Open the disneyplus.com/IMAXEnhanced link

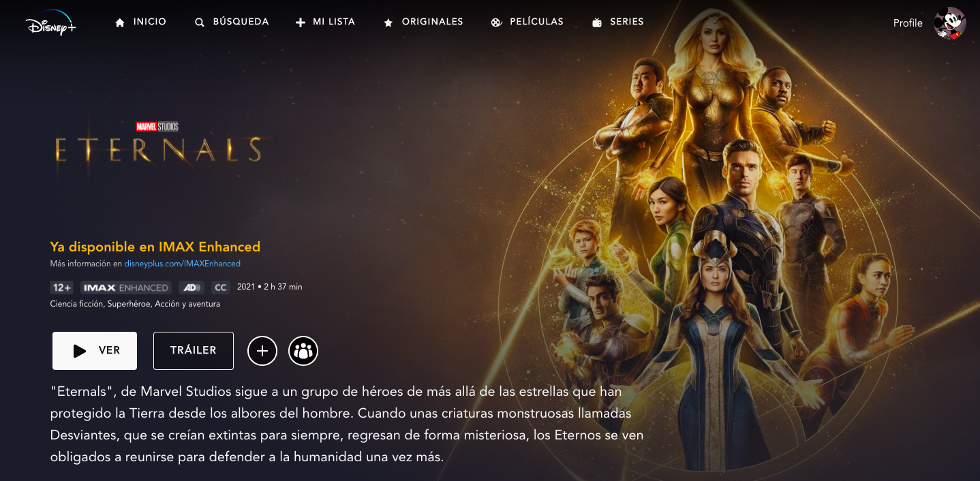click(183, 264)
